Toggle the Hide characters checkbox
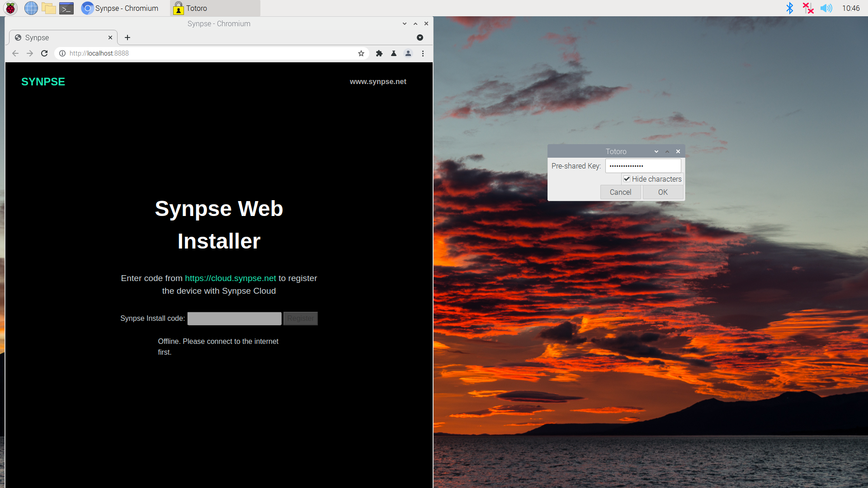The image size is (868, 488). (627, 179)
